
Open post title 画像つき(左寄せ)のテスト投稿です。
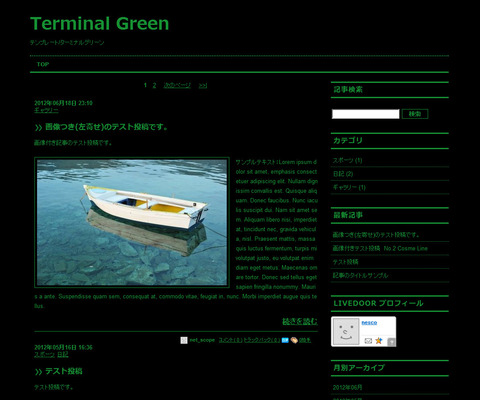(x=106, y=127)
